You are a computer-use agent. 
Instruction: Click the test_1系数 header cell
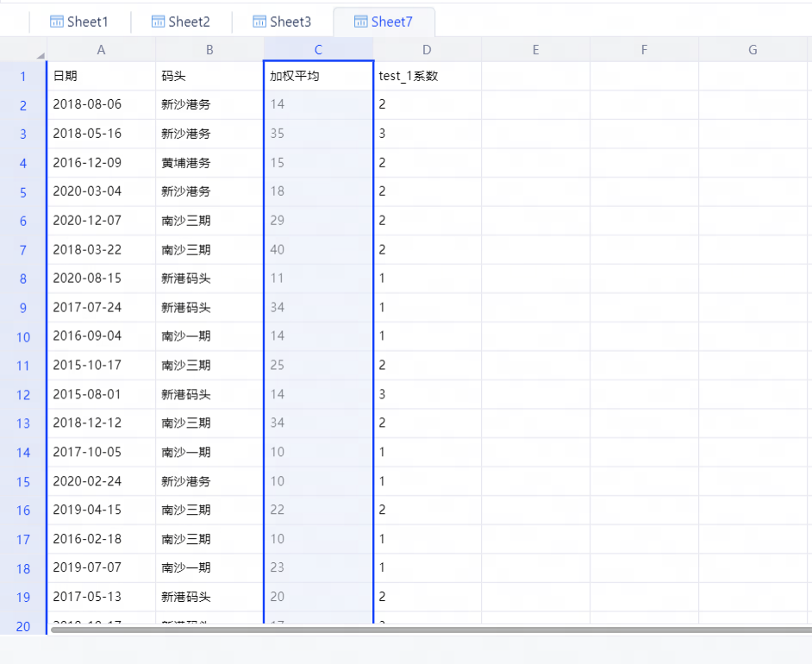click(427, 76)
